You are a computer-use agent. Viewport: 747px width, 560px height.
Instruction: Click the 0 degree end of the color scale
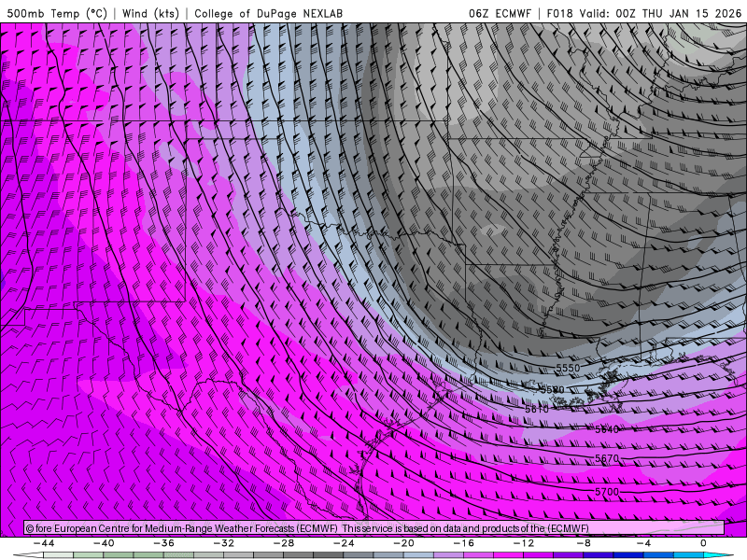tap(702, 542)
